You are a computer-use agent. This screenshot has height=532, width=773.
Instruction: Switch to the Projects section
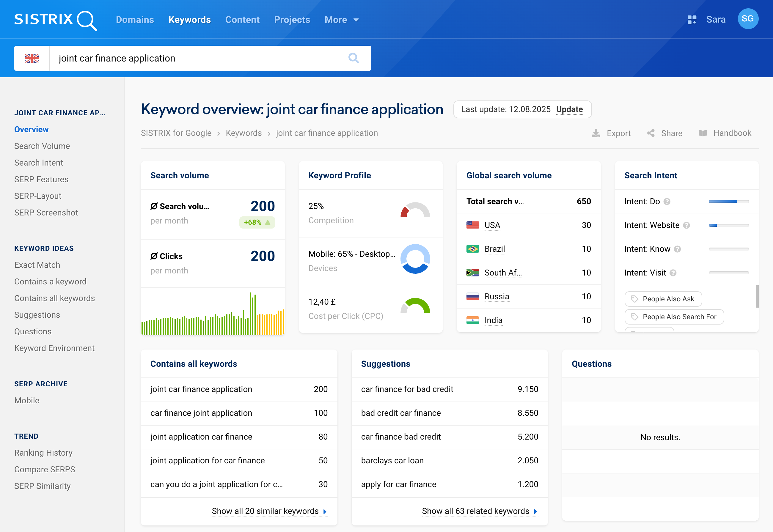point(292,20)
